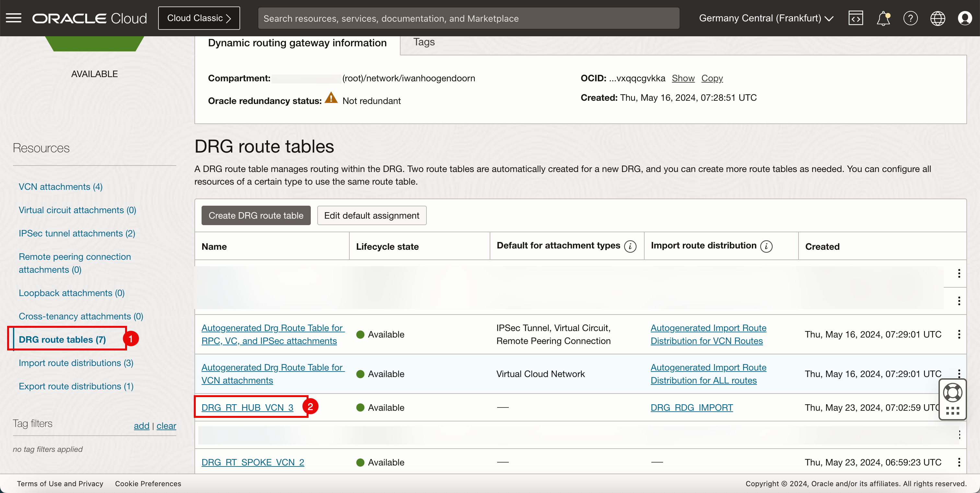Click the Cloud Shell terminal icon

pos(856,17)
